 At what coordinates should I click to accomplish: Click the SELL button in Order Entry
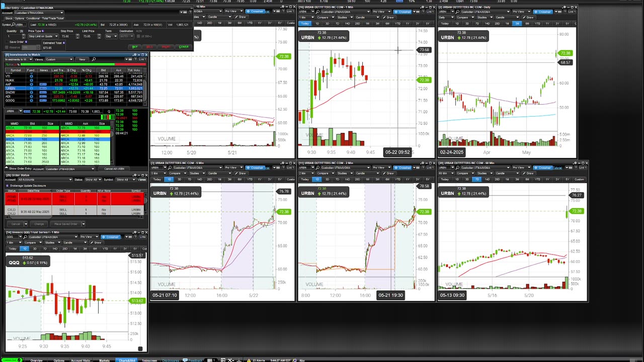[x=149, y=47]
